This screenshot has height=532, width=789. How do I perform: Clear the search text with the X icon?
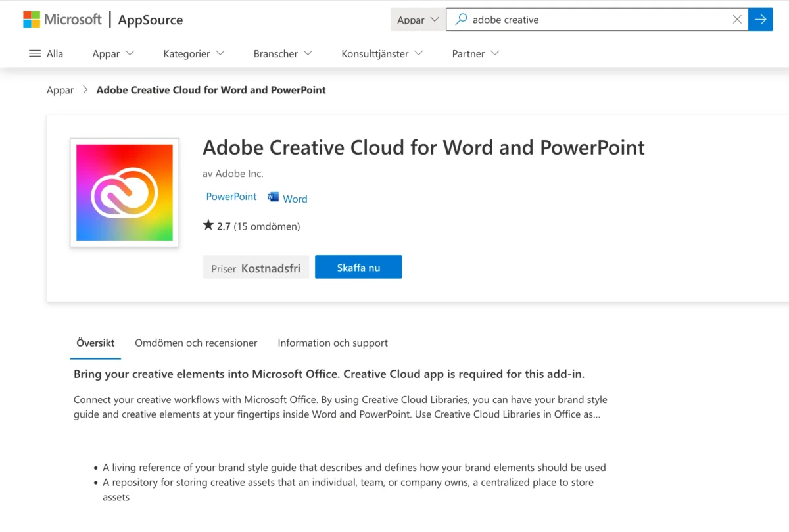coord(737,20)
